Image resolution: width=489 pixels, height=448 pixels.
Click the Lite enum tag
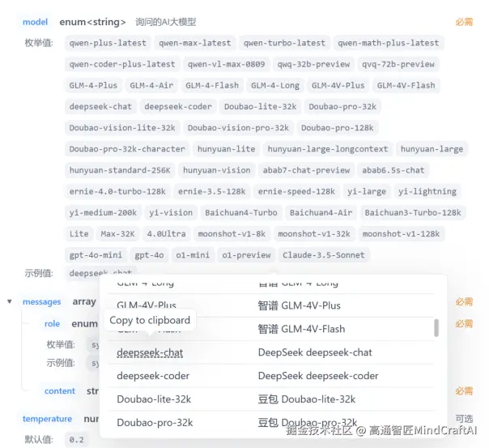[79, 233]
